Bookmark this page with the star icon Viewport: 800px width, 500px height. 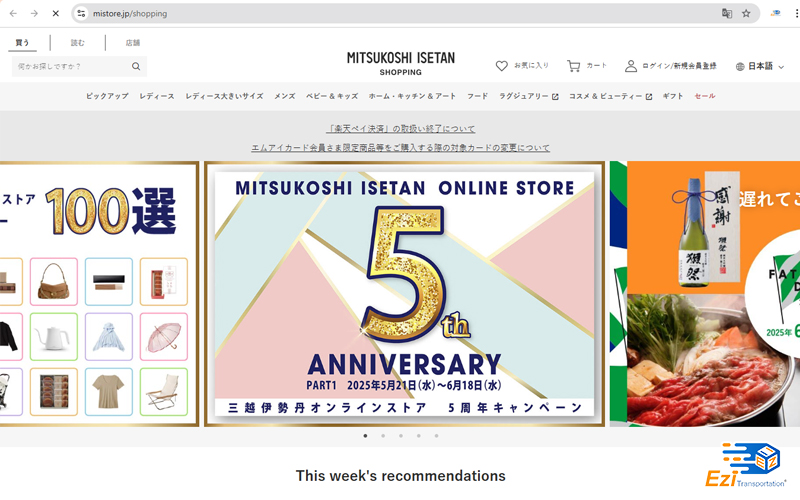[x=746, y=14]
